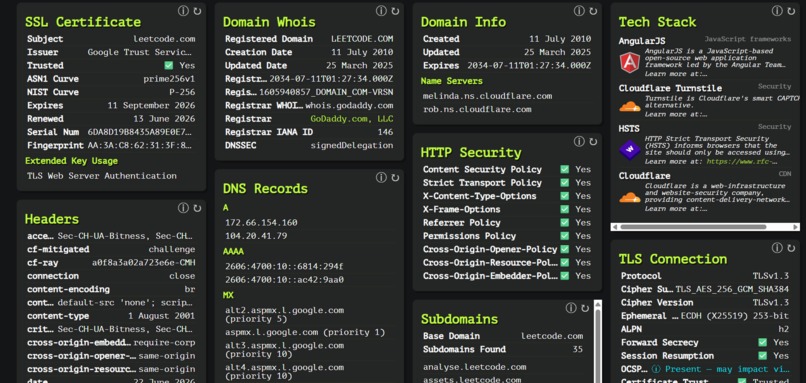
Task: Click OCSP Present may impact link
Action: click(x=727, y=369)
